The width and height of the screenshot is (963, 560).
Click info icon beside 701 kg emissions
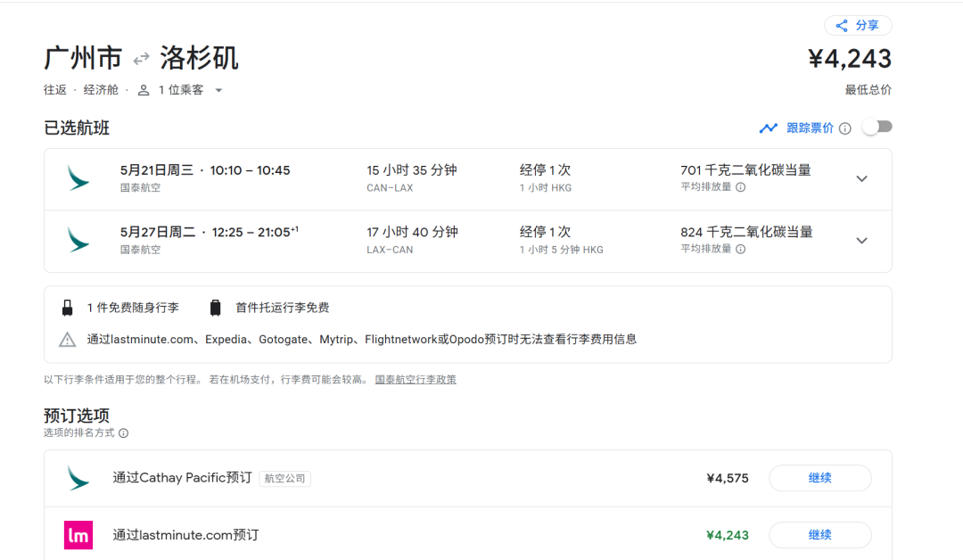[x=740, y=187]
